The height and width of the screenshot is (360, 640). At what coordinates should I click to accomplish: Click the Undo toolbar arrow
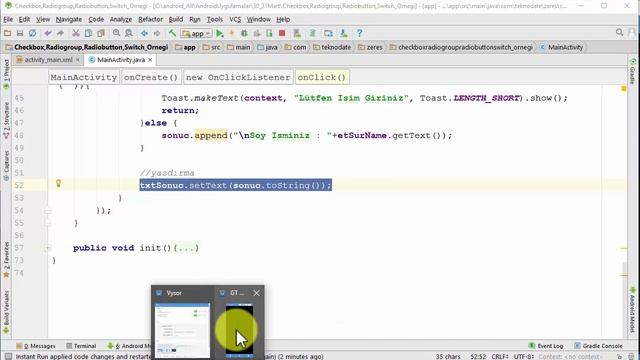coord(48,33)
